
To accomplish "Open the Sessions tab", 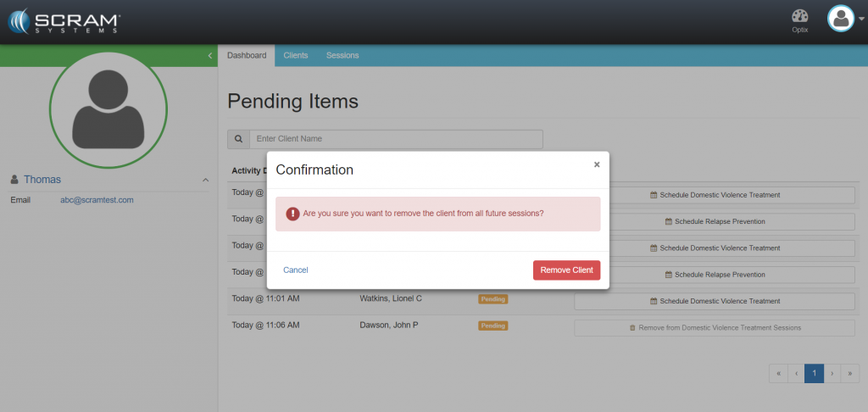I will click(x=342, y=56).
